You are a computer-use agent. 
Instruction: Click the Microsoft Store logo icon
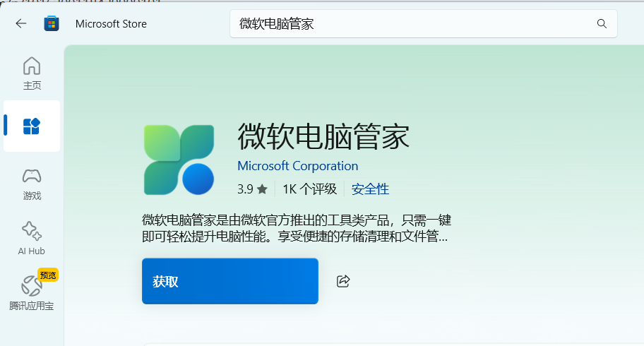click(x=52, y=23)
